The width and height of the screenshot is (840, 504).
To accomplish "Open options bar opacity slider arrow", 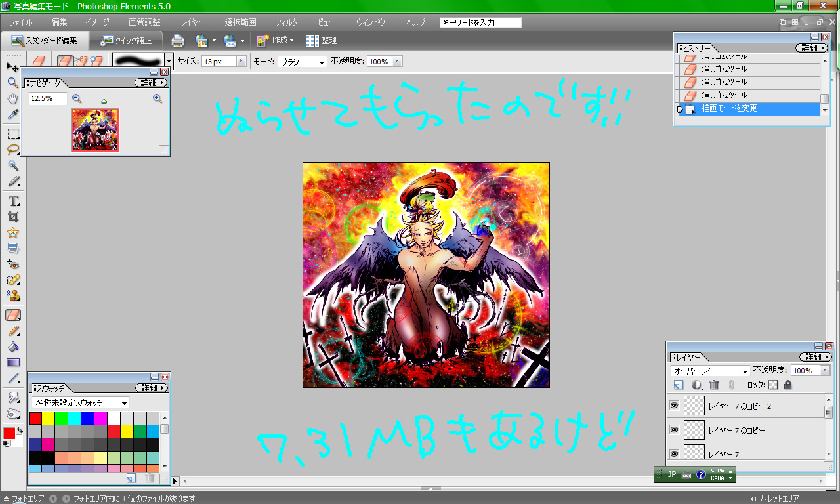I will (396, 61).
